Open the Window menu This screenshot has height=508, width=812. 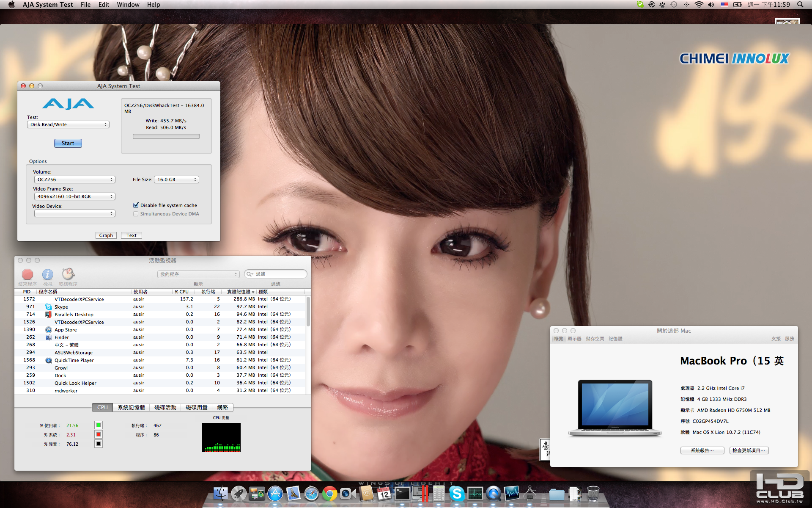click(x=128, y=5)
